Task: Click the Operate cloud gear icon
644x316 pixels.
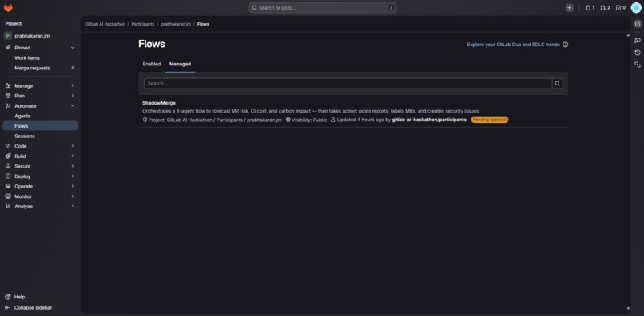Action: [x=8, y=186]
